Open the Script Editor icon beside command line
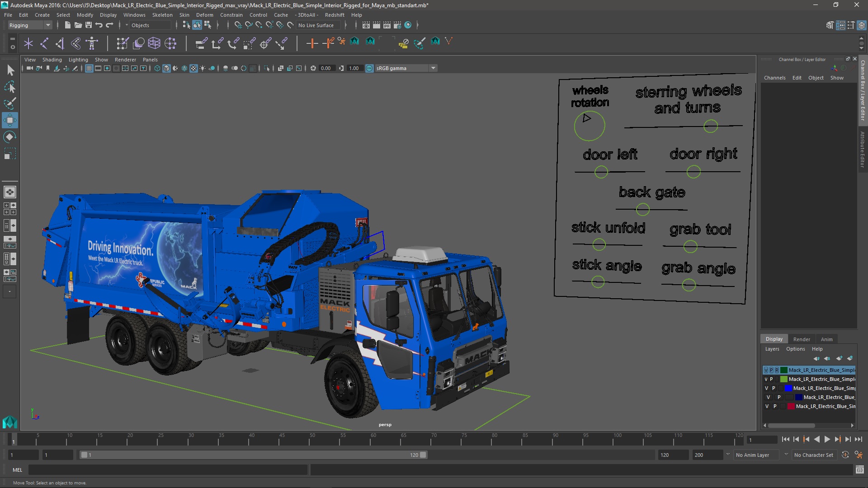This screenshot has width=868, height=488. (x=859, y=470)
